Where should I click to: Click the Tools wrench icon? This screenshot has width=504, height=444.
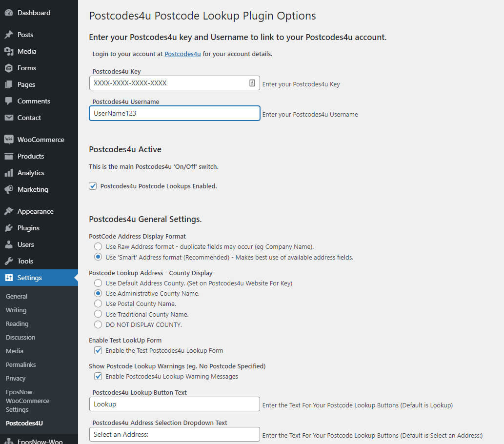point(9,261)
